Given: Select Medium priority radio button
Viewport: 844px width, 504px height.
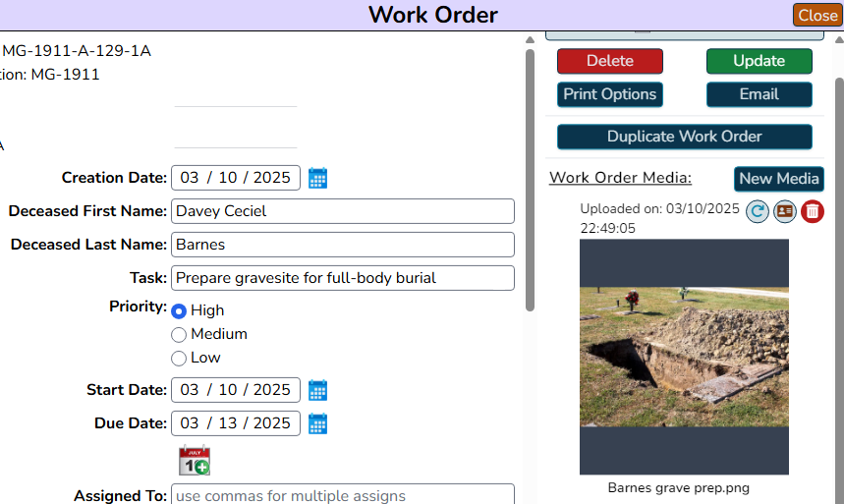Looking at the screenshot, I should (x=179, y=335).
